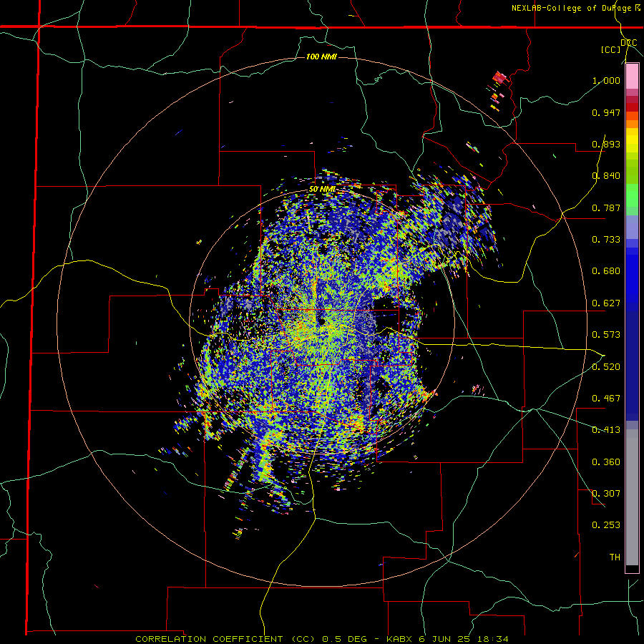Select the 0.627 scale value
This screenshot has height=644, width=644.
pyautogui.click(x=606, y=303)
